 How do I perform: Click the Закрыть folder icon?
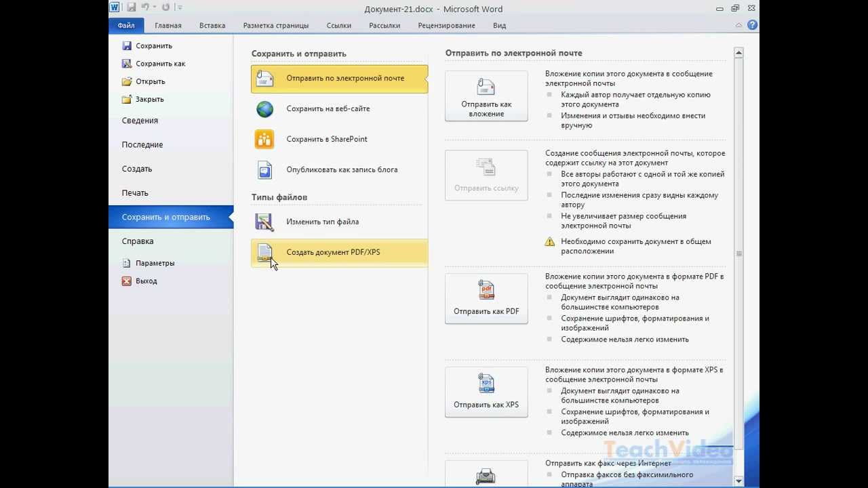pyautogui.click(x=126, y=99)
